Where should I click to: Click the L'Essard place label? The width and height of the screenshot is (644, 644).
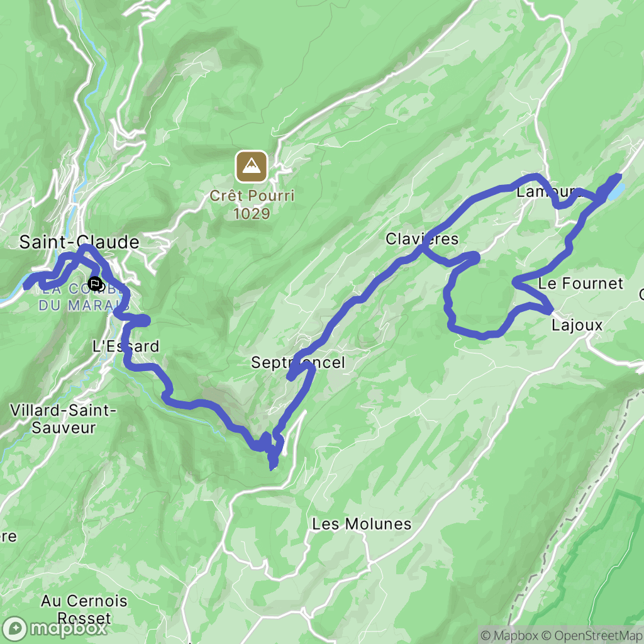coord(126,347)
